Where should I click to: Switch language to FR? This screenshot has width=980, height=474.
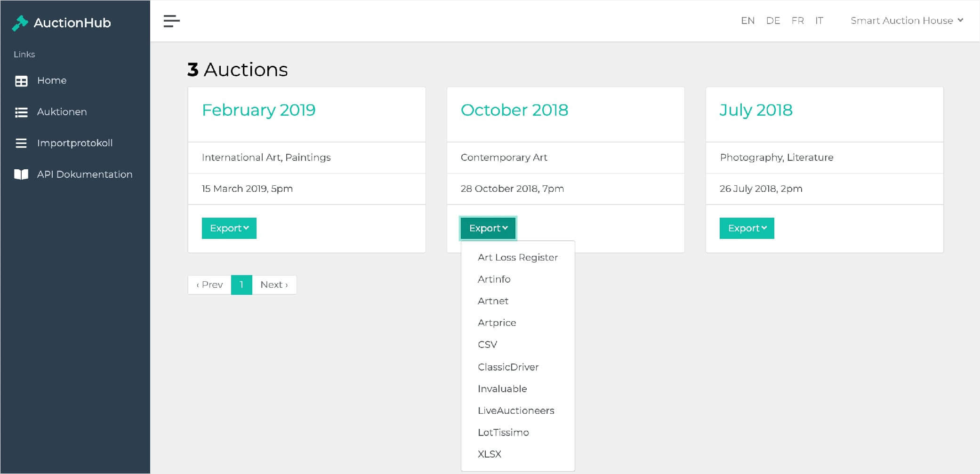point(797,21)
